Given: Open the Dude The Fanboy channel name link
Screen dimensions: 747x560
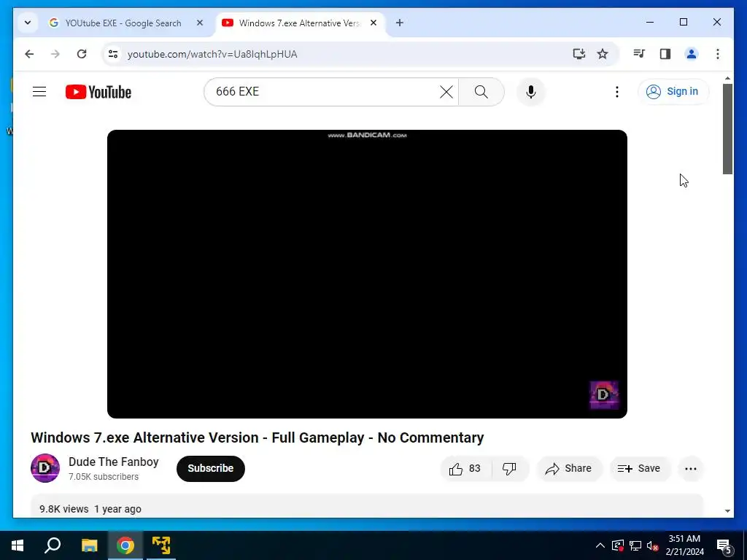Looking at the screenshot, I should (113, 462).
